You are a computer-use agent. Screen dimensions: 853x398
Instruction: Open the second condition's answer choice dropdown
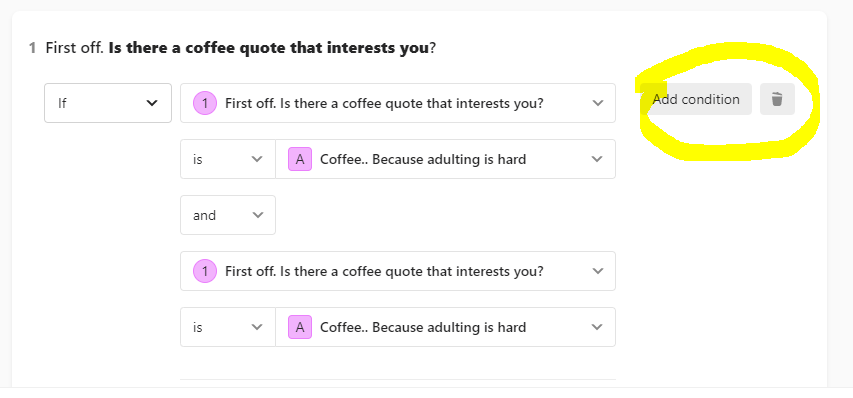pos(446,327)
